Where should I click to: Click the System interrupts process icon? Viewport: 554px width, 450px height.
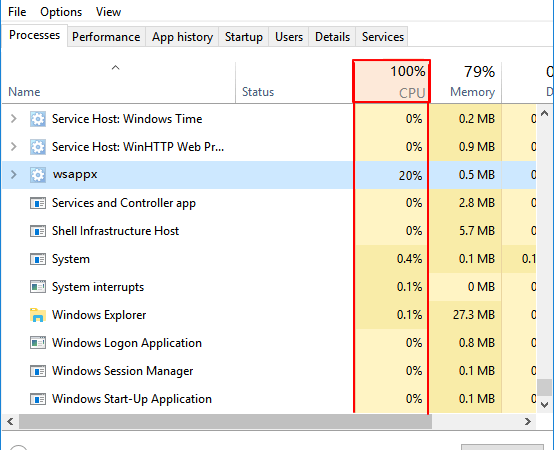click(38, 287)
